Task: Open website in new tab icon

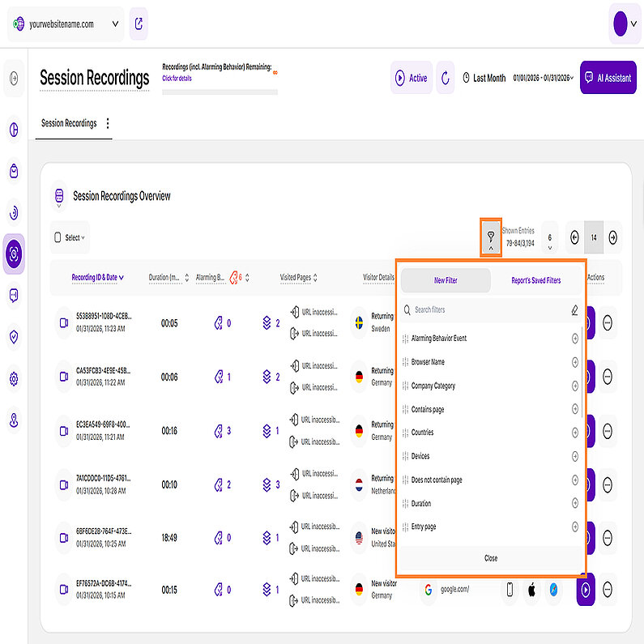Action: pos(139,24)
